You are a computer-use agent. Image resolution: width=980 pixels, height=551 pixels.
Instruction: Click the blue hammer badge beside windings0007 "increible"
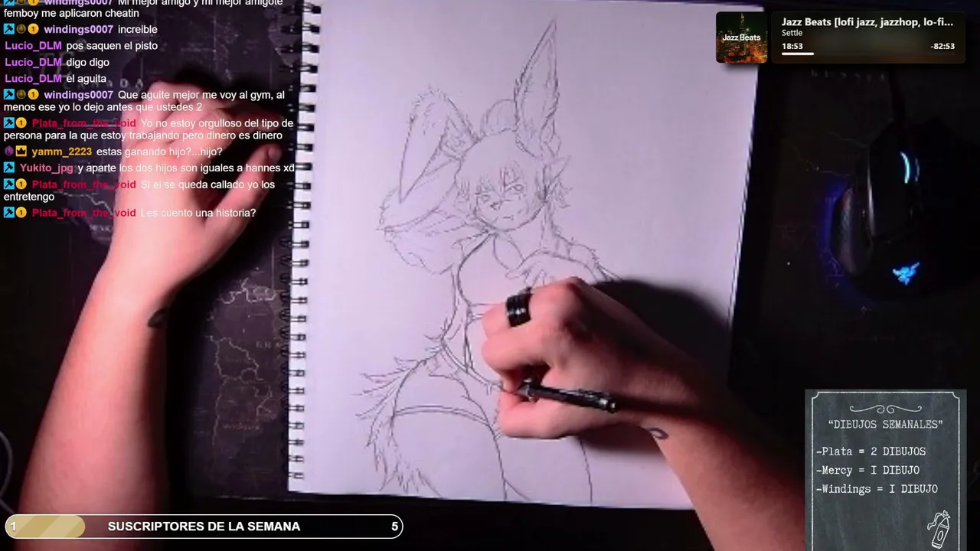9,29
